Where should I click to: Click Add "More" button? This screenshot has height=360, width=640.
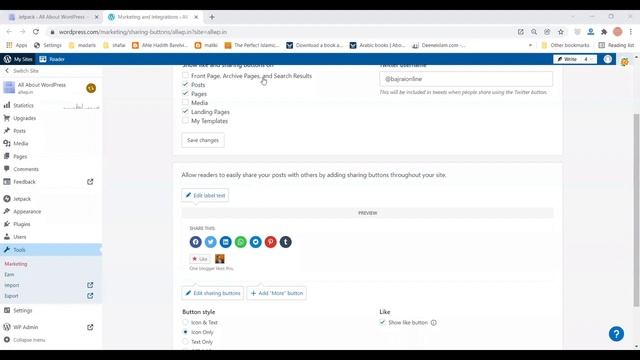tap(277, 293)
